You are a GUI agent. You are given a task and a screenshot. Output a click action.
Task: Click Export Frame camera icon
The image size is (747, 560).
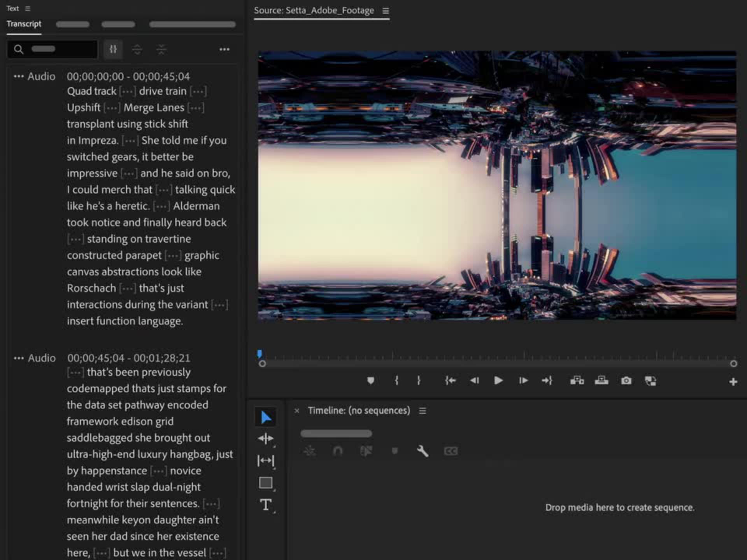(626, 381)
